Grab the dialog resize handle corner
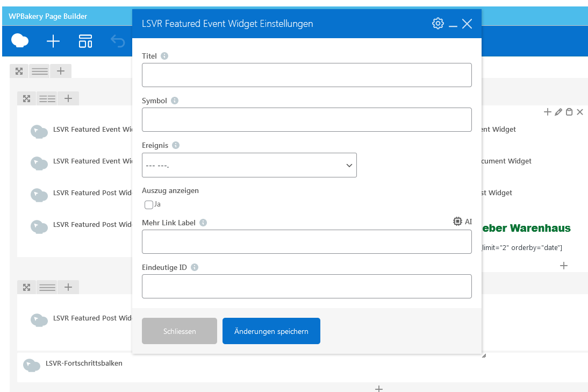This screenshot has height=392, width=588. point(484,355)
